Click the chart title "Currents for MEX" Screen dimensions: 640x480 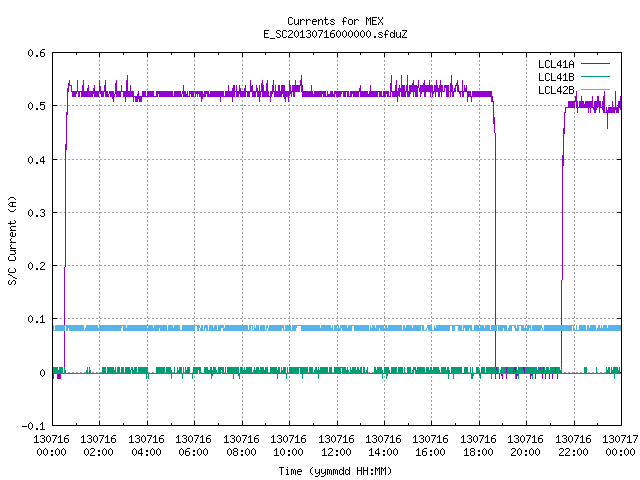335,21
